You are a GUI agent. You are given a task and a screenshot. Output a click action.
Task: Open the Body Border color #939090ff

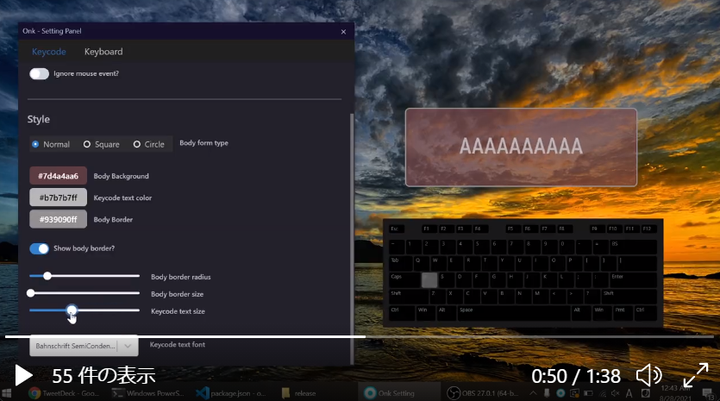click(58, 219)
